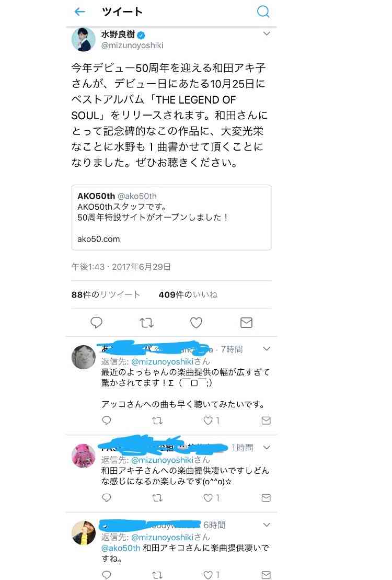Image resolution: width=392 pixels, height=580 pixels.
Task: Share the main tweet via the envelope icon
Action: [x=246, y=323]
